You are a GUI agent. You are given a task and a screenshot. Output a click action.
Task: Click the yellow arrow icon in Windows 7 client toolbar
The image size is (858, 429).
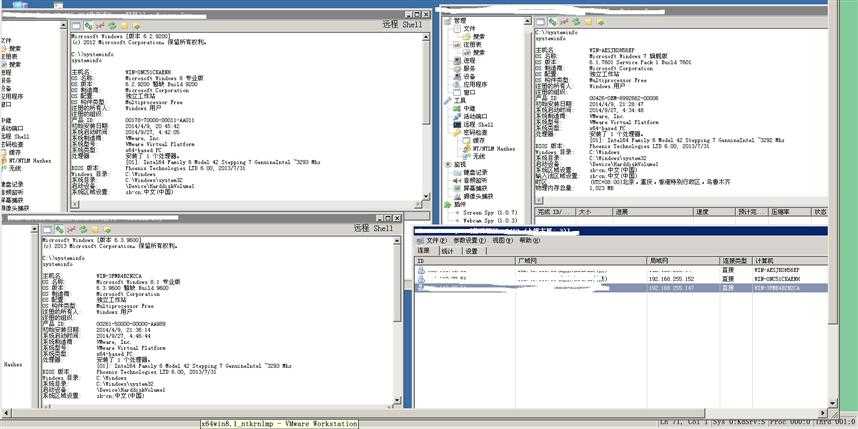click(601, 22)
